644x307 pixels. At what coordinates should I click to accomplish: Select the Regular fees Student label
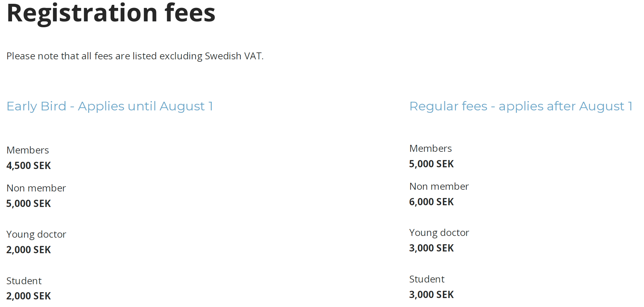point(427,279)
